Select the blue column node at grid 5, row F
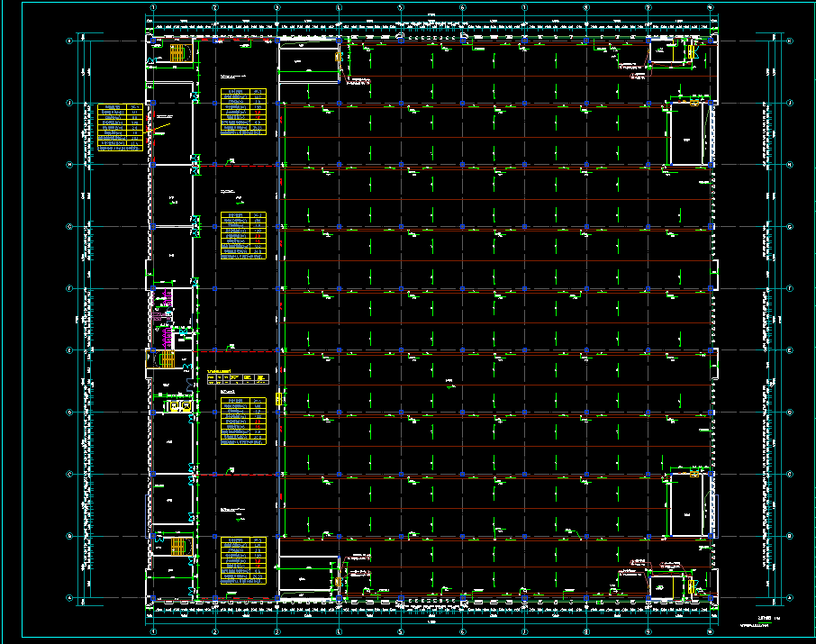This screenshot has height=644, width=816. 401,289
